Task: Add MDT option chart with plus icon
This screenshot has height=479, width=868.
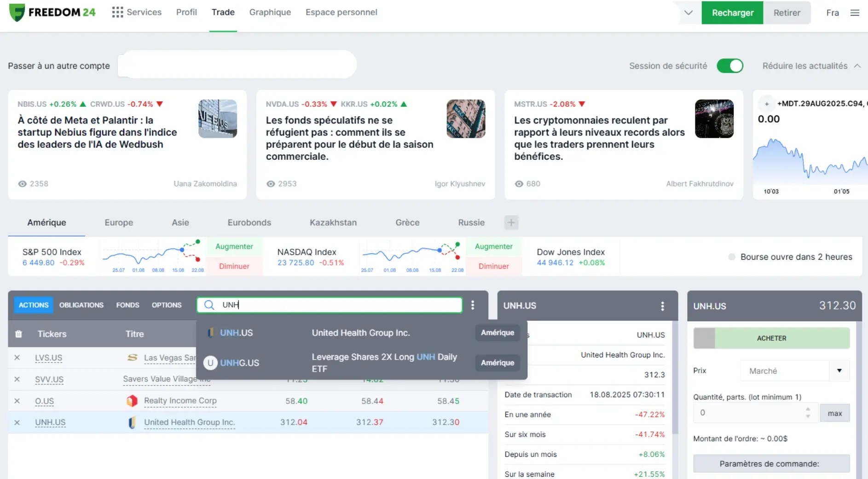Action: [767, 104]
